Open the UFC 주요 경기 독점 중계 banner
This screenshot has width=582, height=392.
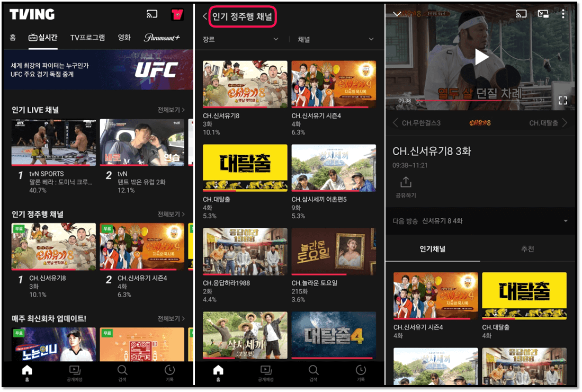pyautogui.click(x=98, y=70)
